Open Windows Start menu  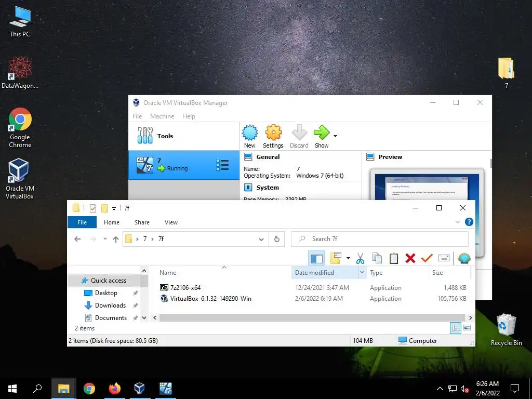12,389
